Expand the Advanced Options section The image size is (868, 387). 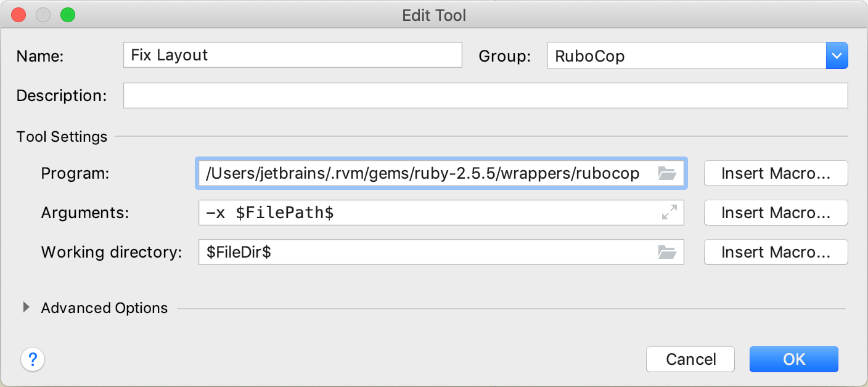tap(26, 307)
